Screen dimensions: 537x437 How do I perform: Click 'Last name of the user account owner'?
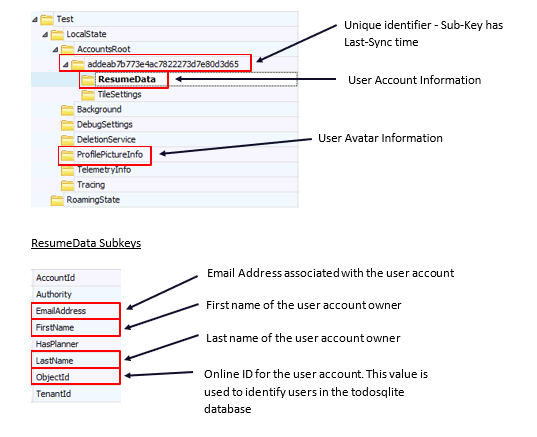tap(303, 338)
